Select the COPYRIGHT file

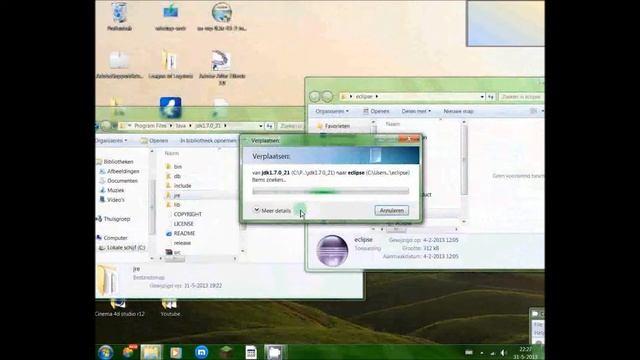coord(187,214)
